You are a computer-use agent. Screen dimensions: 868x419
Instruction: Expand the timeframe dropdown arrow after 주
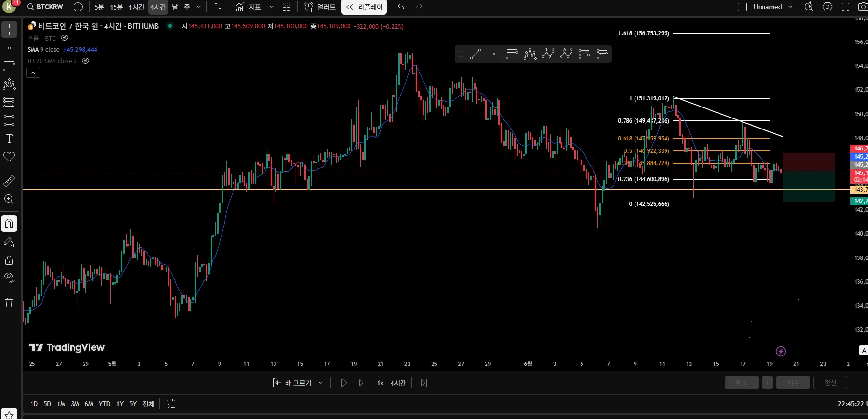[x=199, y=7]
